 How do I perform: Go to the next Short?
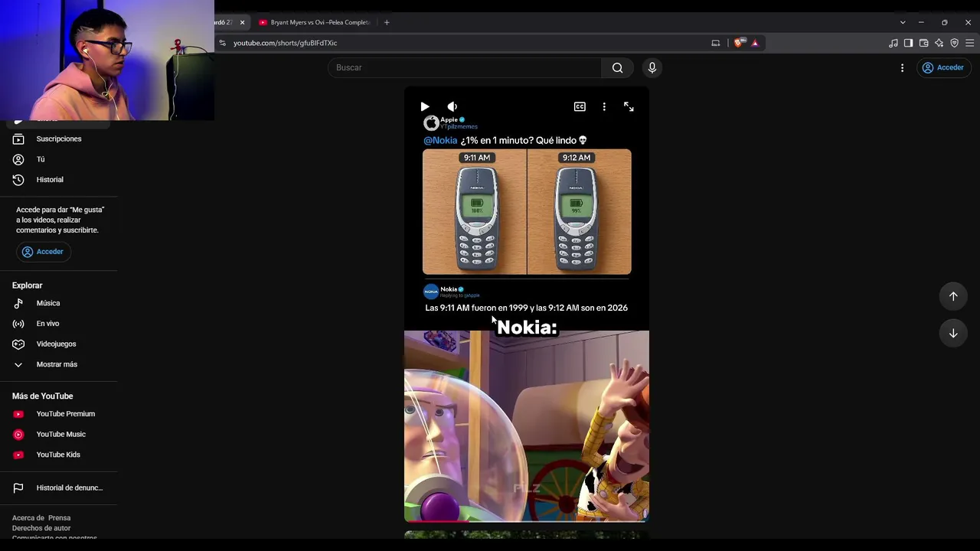point(953,333)
